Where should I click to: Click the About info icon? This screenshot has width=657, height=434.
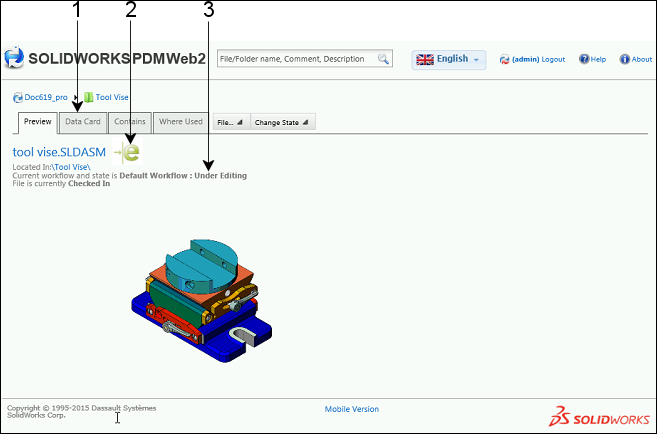click(x=624, y=59)
